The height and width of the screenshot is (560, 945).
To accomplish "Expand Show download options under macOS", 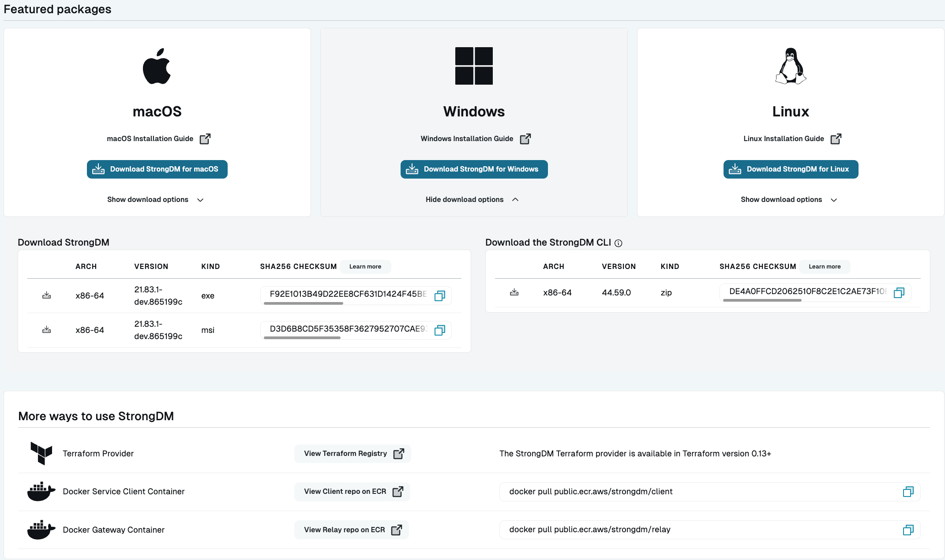I will [155, 200].
